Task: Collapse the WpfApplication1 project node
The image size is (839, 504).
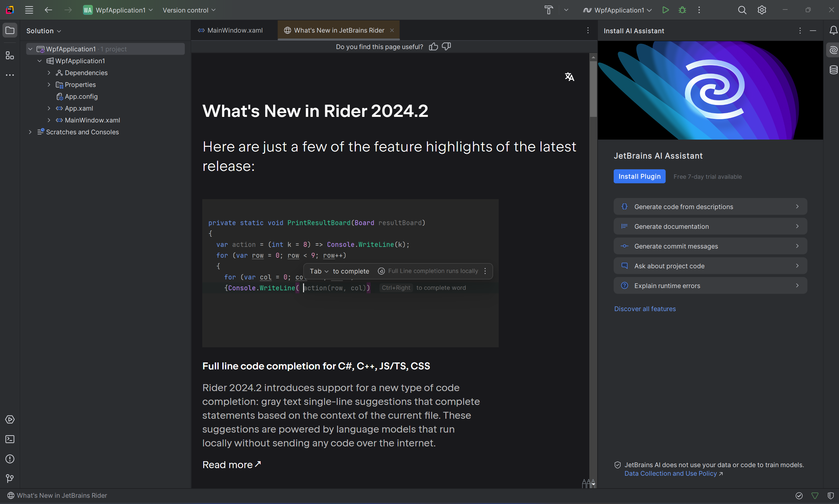Action: coord(40,61)
